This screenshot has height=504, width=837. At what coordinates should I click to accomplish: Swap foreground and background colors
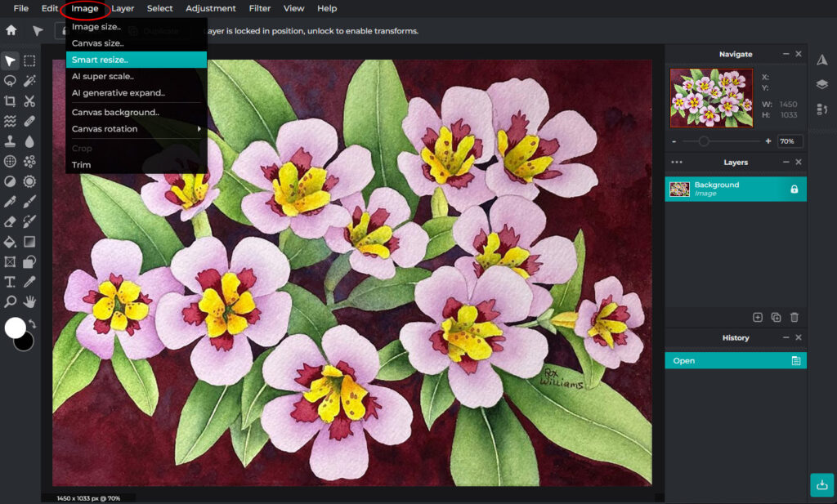click(33, 323)
